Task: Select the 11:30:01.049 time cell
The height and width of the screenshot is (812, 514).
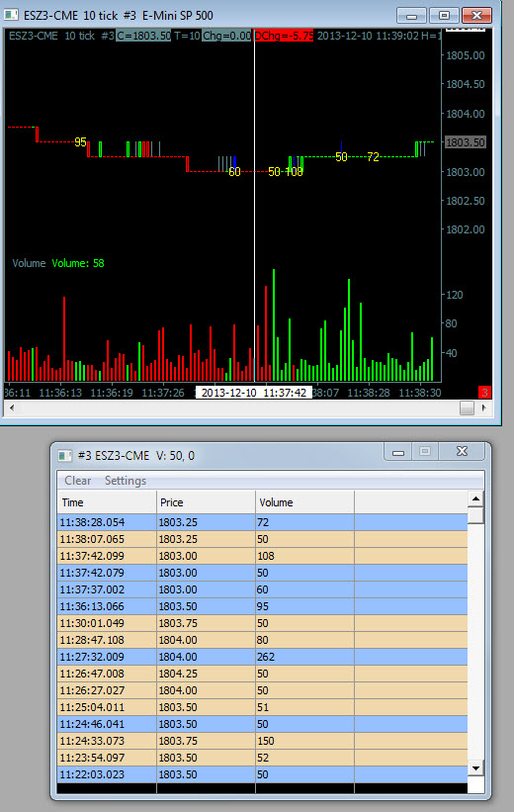Action: [x=107, y=623]
